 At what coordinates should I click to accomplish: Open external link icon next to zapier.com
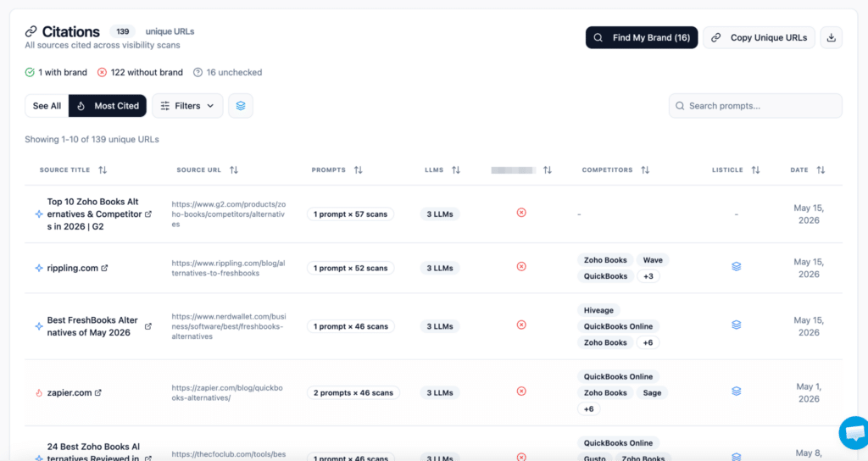[98, 392]
